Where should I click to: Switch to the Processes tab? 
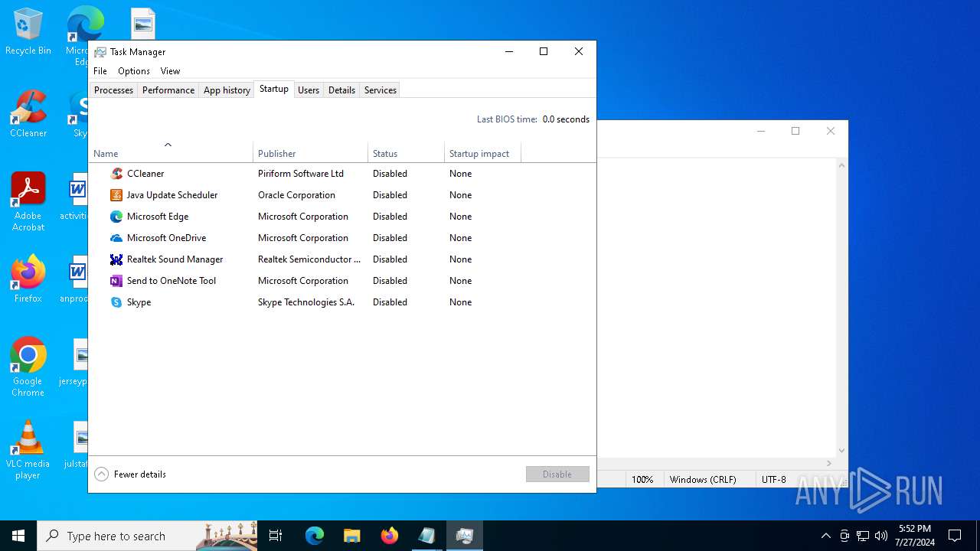[113, 90]
